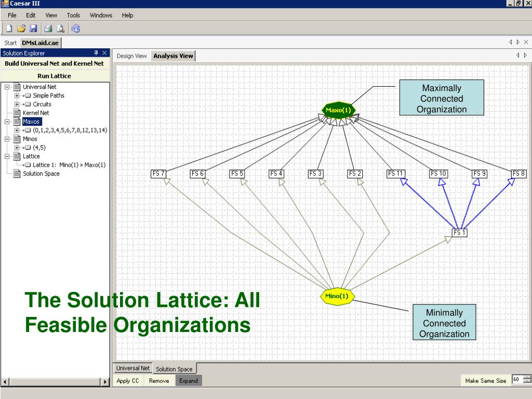Close the Solution Explorer panel
The height and width of the screenshot is (399, 532).
pos(104,53)
